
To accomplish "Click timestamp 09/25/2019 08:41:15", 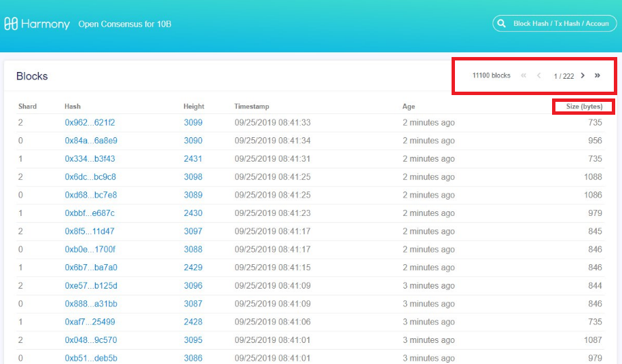I will point(272,268).
